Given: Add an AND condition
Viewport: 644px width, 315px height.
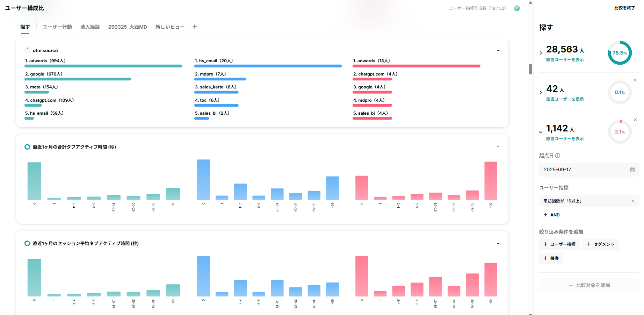Looking at the screenshot, I should pos(551,215).
